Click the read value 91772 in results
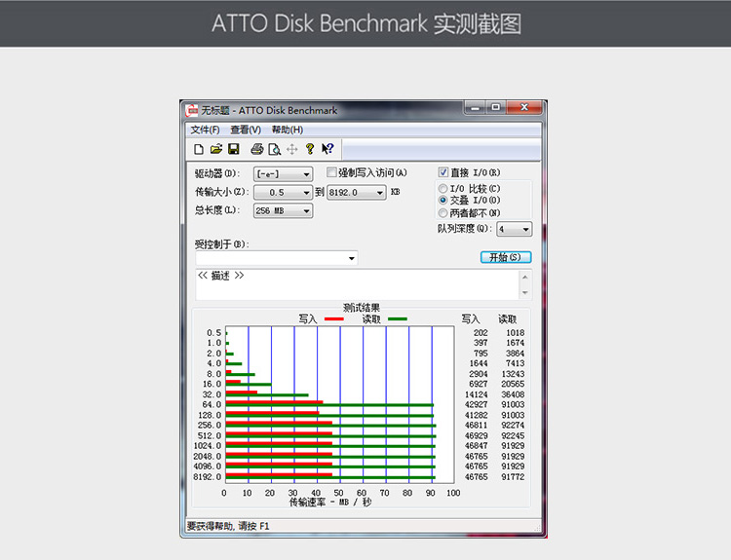Screen dimensions: 731x560 pyautogui.click(x=513, y=477)
